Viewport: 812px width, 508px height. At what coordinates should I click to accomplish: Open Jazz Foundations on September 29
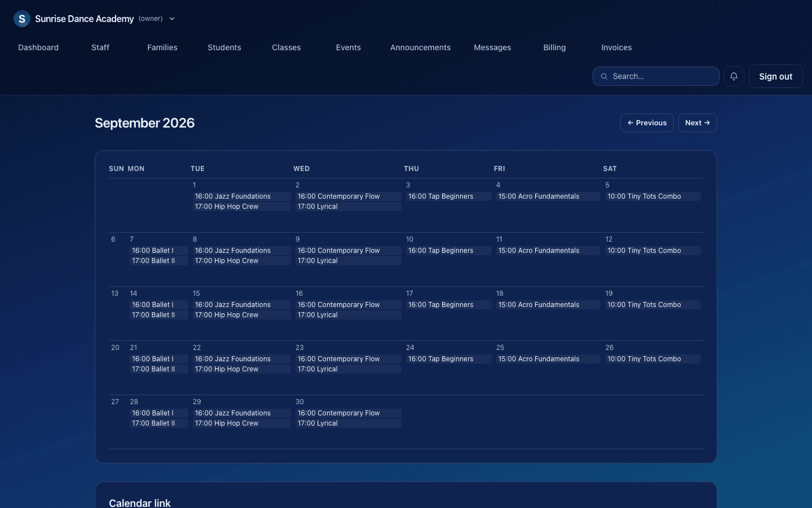[x=242, y=413]
